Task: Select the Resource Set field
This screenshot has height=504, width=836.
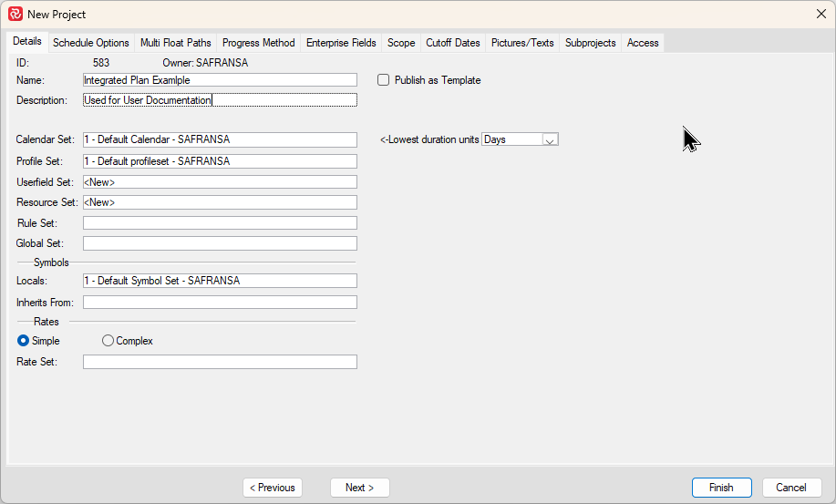Action: (219, 202)
